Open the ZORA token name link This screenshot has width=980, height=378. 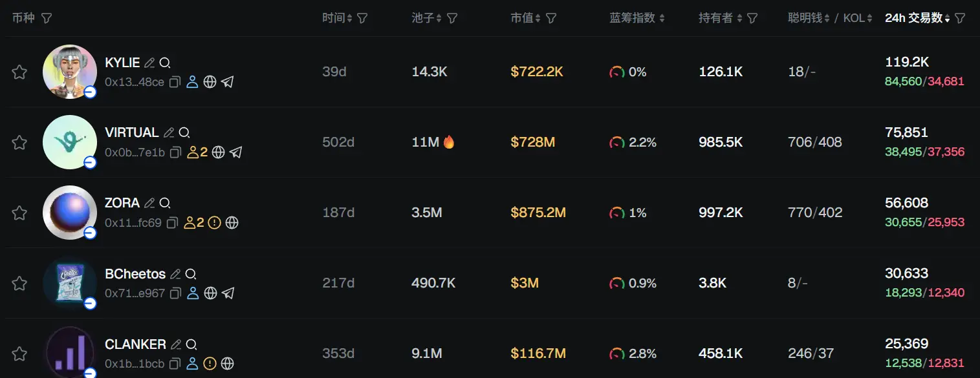coord(122,203)
